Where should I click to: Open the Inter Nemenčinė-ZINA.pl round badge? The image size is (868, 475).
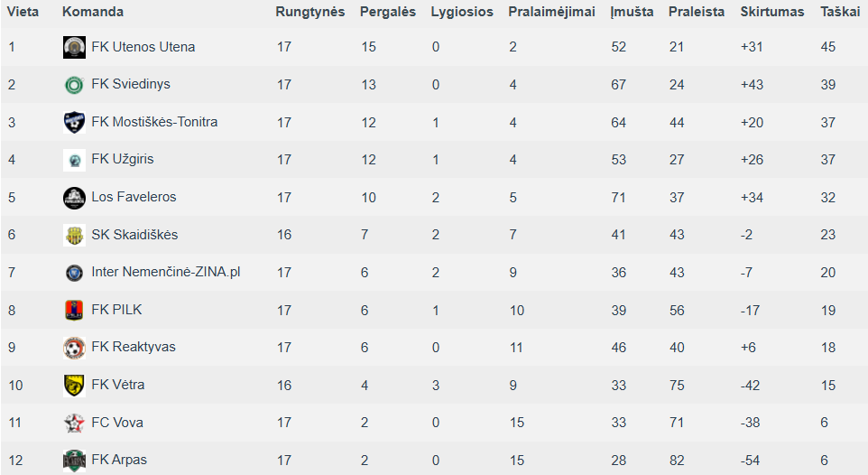pyautogui.click(x=74, y=273)
